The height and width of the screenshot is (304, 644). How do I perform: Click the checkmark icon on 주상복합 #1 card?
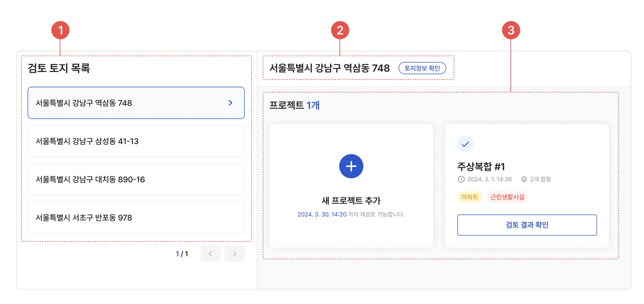coord(465,144)
